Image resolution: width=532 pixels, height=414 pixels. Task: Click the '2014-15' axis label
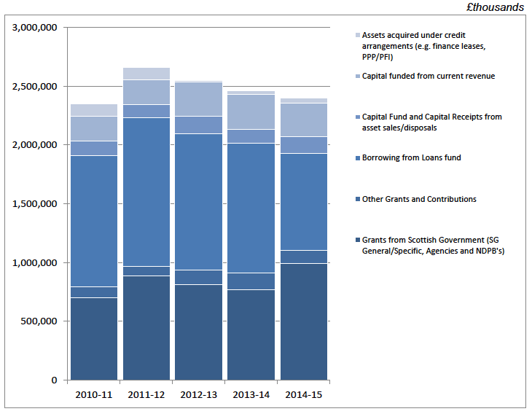304,395
